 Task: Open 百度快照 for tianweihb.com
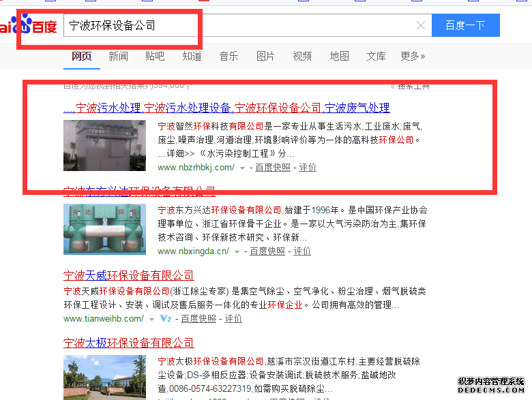[198, 319]
